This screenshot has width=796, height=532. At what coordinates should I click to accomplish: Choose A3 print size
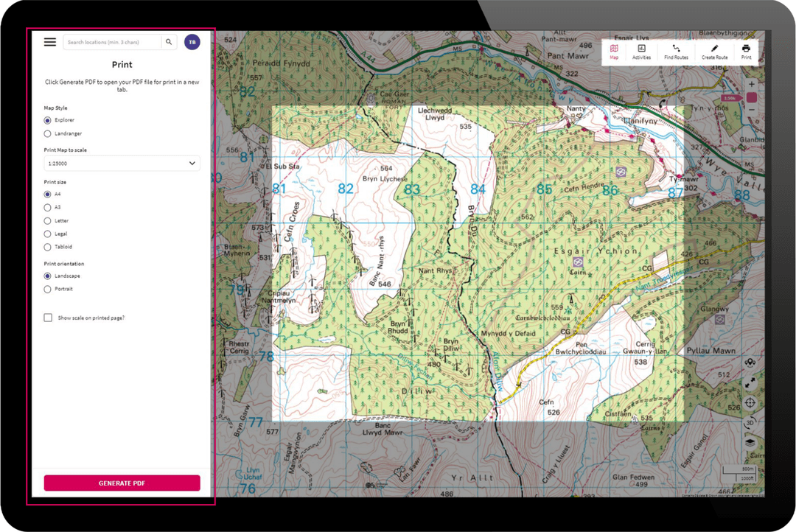pos(48,207)
